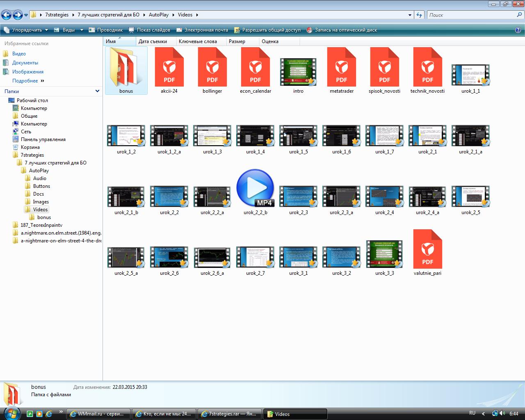Click the Back navigation arrow
525x420 pixels.
pyautogui.click(x=6, y=15)
